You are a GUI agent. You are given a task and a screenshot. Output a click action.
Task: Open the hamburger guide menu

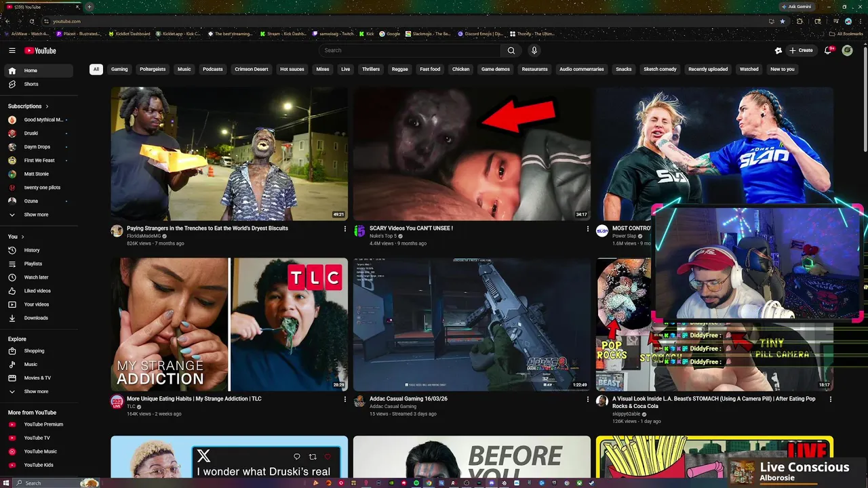(x=12, y=51)
